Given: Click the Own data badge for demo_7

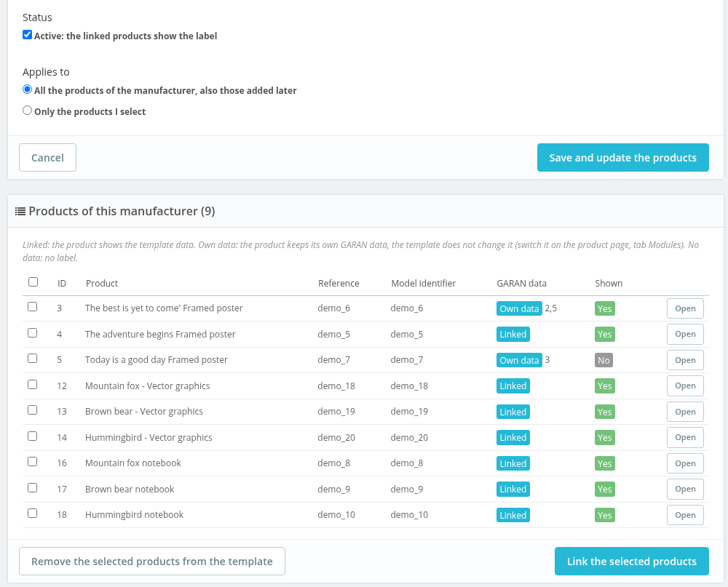Looking at the screenshot, I should point(519,360).
